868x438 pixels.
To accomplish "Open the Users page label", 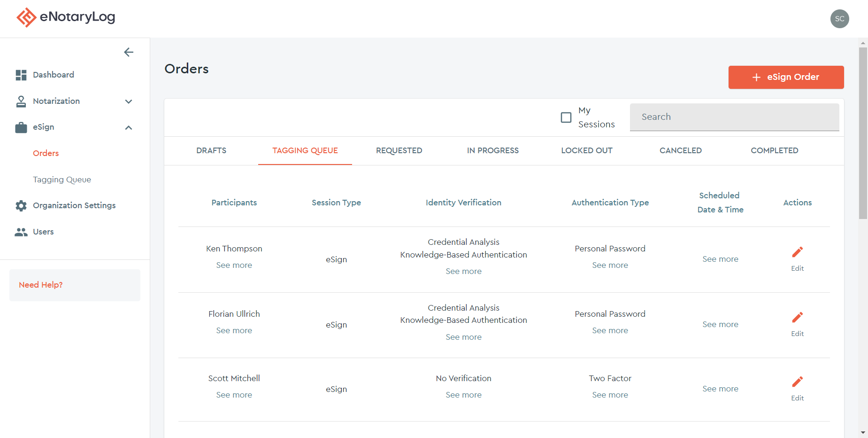I will pyautogui.click(x=43, y=232).
